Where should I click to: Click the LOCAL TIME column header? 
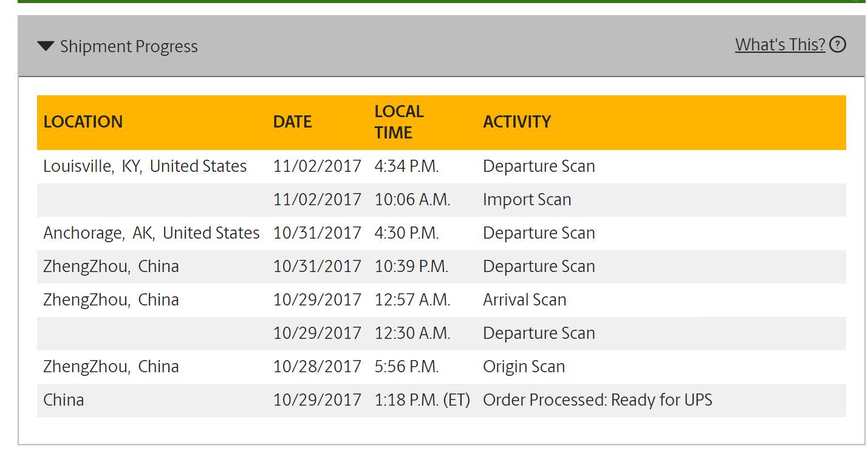coord(399,122)
